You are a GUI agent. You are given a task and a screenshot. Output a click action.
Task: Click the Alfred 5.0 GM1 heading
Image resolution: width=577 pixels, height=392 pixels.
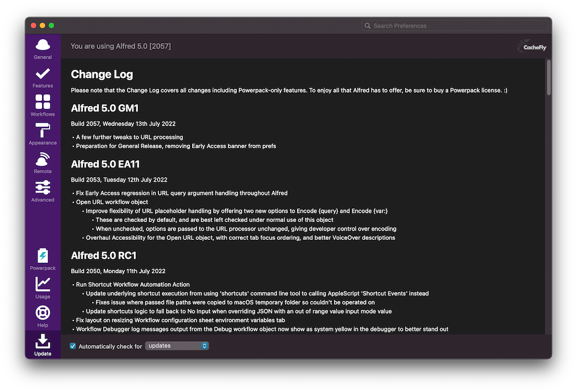(x=104, y=108)
